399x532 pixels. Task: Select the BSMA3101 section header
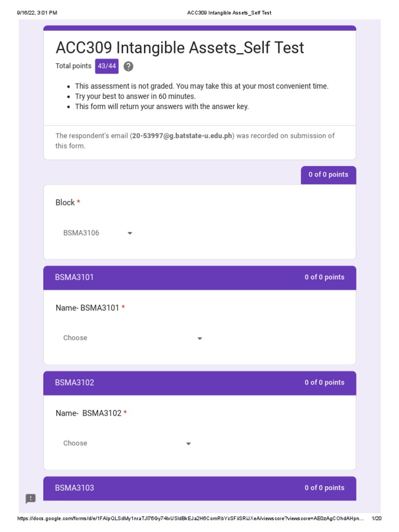[x=74, y=277]
